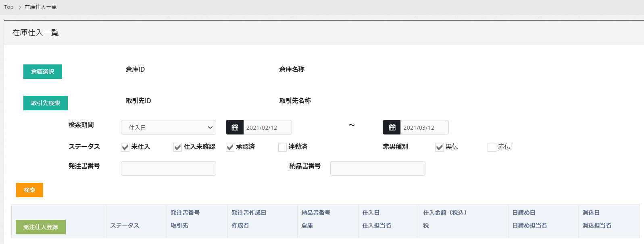Click the end date calendar icon
Image resolution: width=644 pixels, height=244 pixels.
(x=392, y=128)
